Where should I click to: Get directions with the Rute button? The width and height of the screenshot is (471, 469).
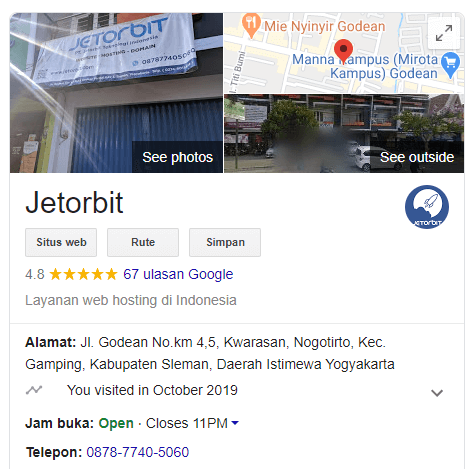click(143, 242)
